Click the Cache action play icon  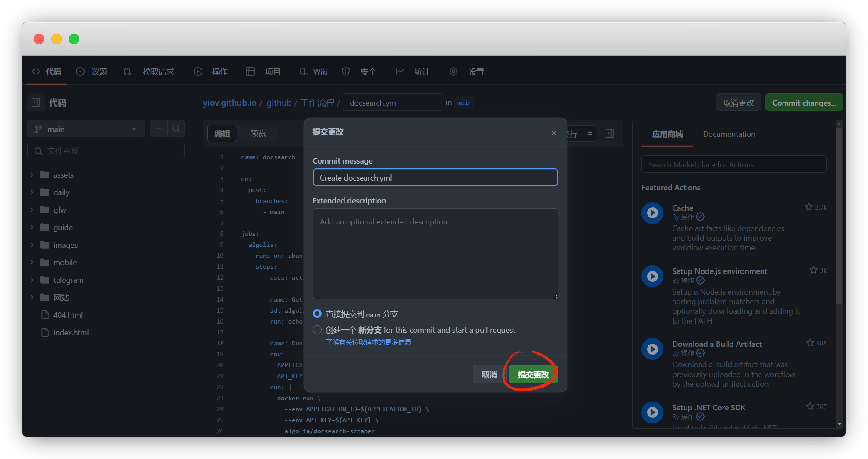point(652,213)
